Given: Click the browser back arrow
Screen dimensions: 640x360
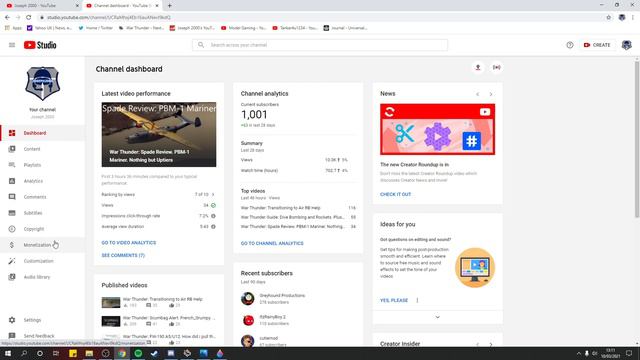Looking at the screenshot, I should [7, 18].
